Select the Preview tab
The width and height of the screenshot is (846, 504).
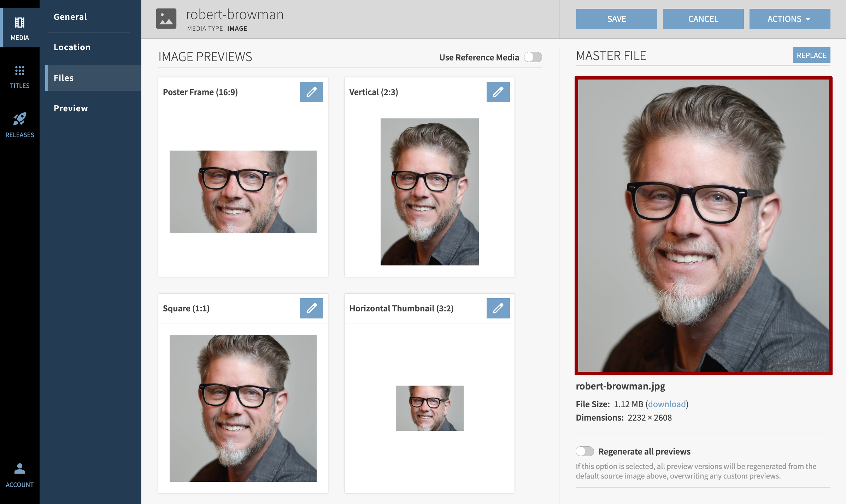[71, 109]
